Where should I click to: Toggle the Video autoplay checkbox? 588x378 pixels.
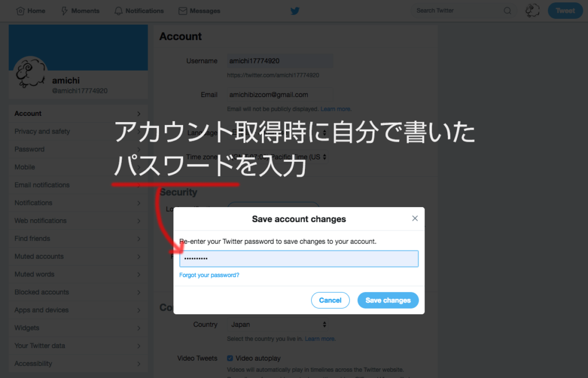[230, 358]
